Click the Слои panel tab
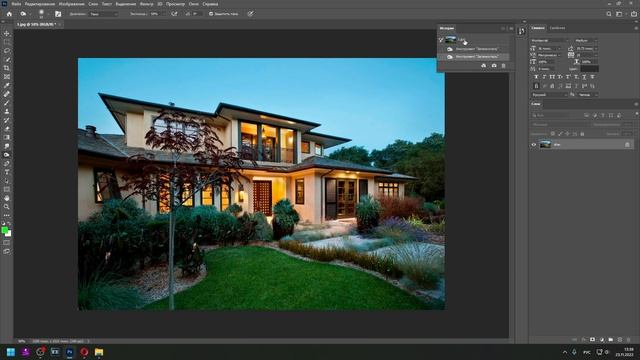Image resolution: width=640 pixels, height=360 pixels. [x=536, y=104]
